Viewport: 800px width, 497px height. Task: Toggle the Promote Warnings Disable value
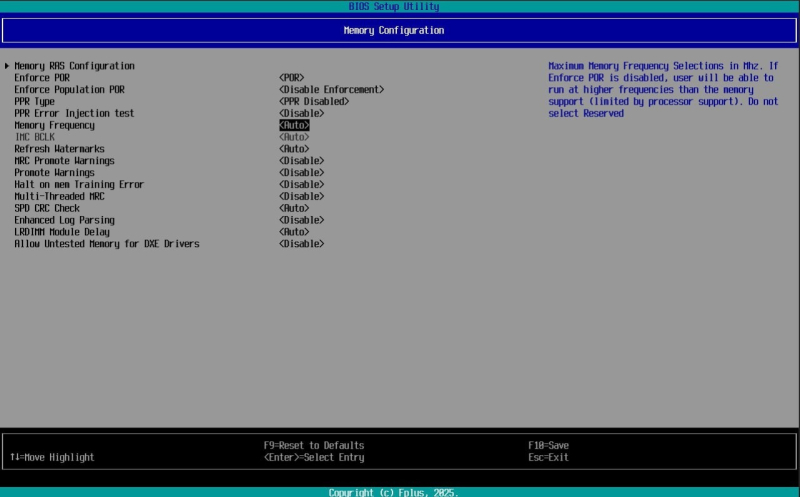click(x=301, y=173)
